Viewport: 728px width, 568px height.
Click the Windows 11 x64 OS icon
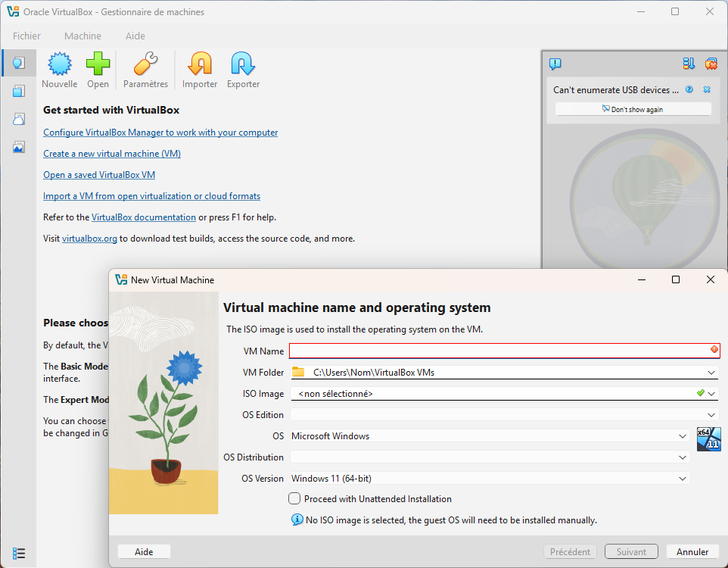[709, 439]
